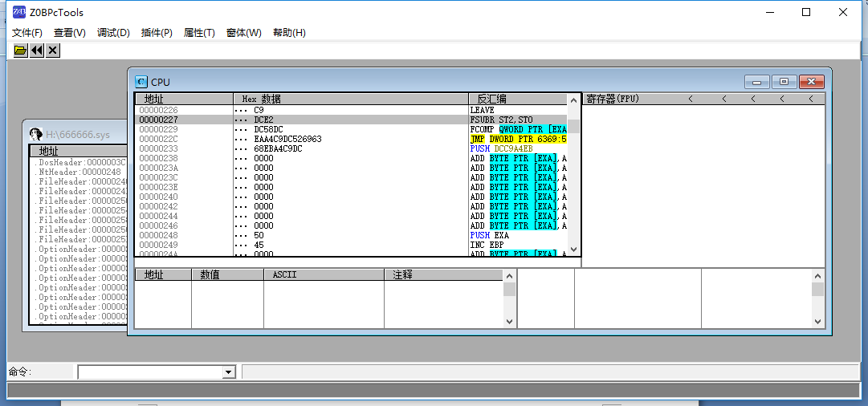868x406 pixels.
Task: Maximize the CPU child window
Action: point(784,82)
